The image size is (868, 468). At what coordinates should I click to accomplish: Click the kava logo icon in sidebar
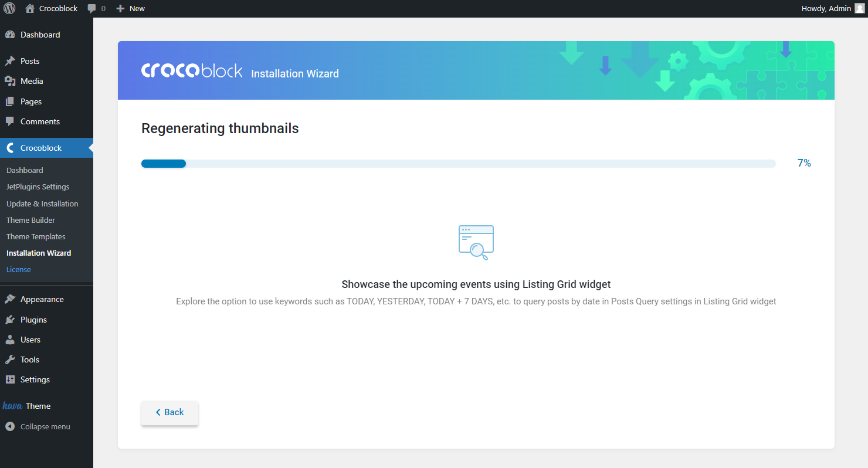pos(12,406)
